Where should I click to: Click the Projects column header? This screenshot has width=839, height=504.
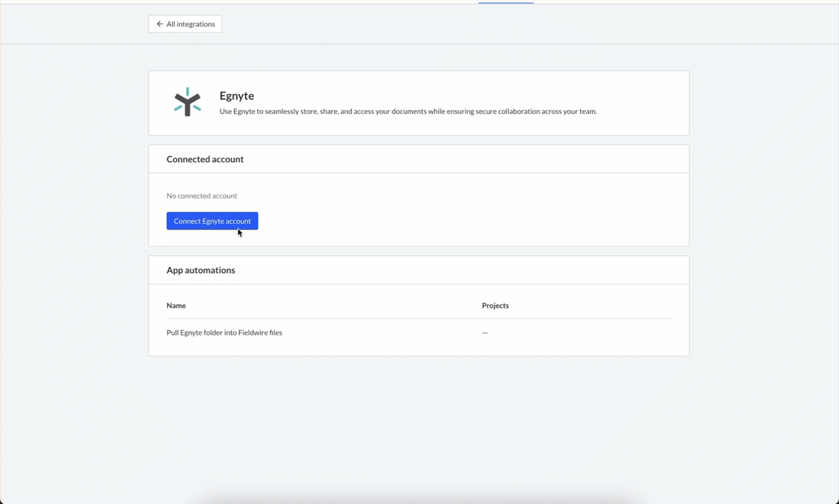pos(495,306)
